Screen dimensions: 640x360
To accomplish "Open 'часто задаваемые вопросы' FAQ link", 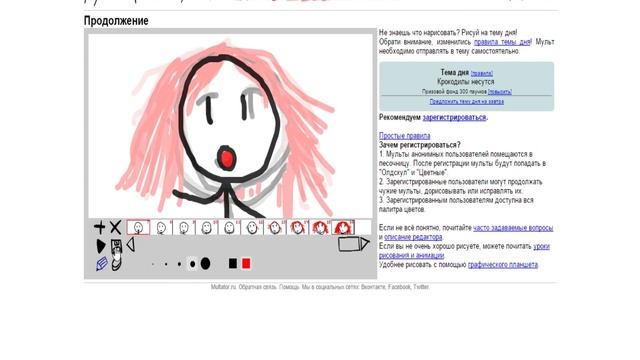I will 513,228.
